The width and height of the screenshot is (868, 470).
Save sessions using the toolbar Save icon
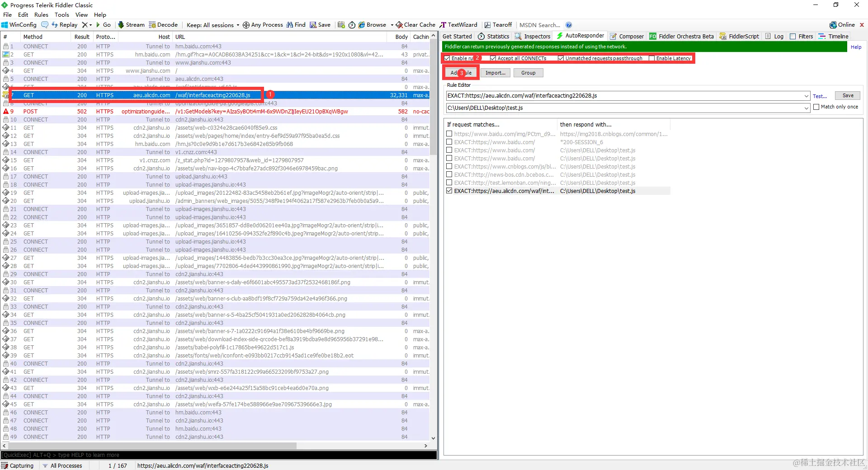point(320,25)
